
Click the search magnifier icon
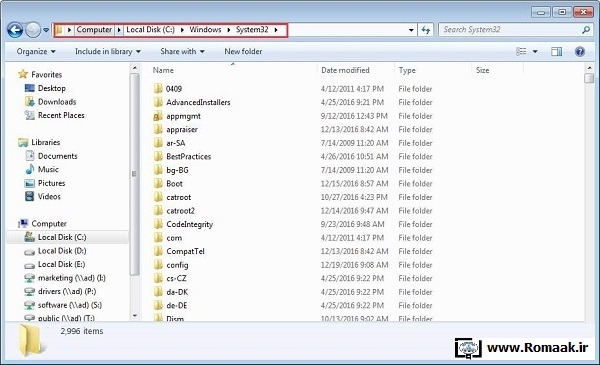(585, 30)
